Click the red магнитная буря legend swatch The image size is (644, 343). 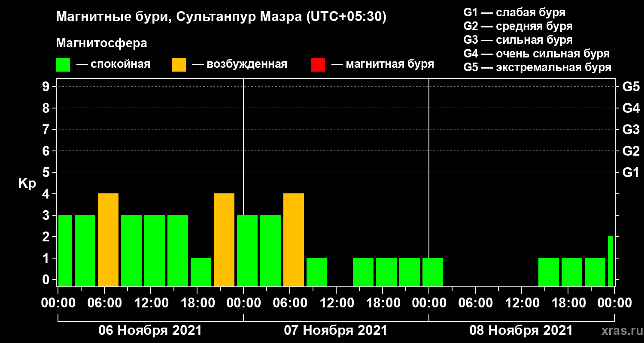[x=318, y=65]
